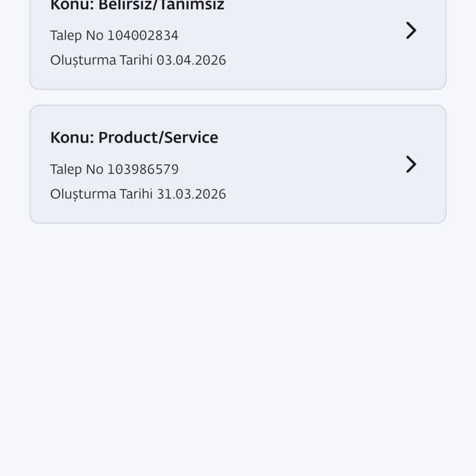Image resolution: width=476 pixels, height=476 pixels.
Task: Open Product/Service request via chevron arrow
Action: click(411, 164)
